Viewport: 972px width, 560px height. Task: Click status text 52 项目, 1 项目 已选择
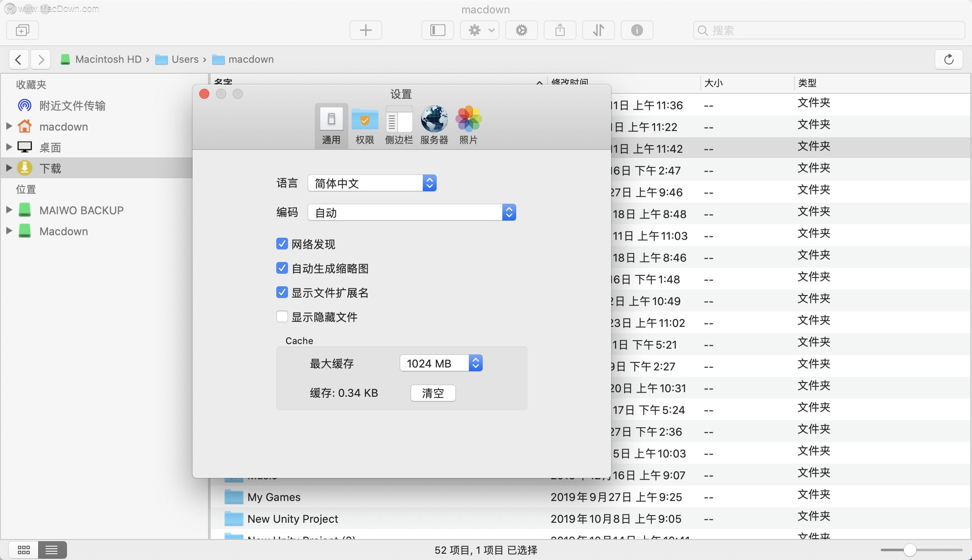486,550
